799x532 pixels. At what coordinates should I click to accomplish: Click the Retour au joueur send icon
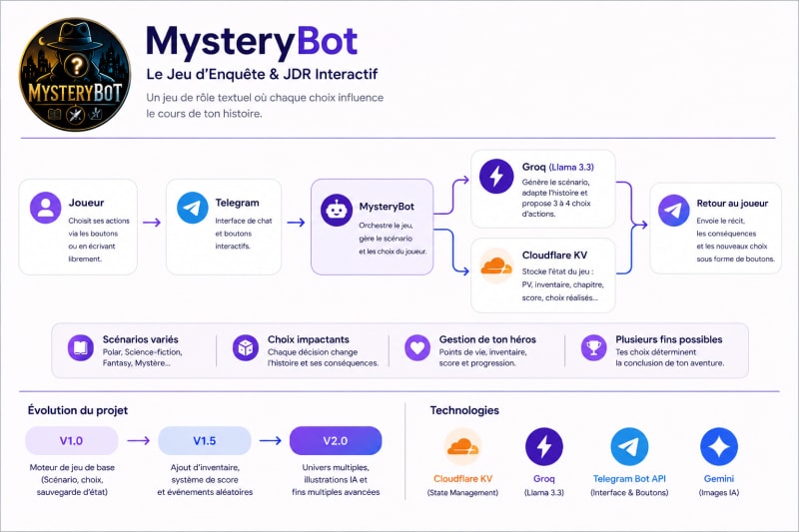click(673, 210)
